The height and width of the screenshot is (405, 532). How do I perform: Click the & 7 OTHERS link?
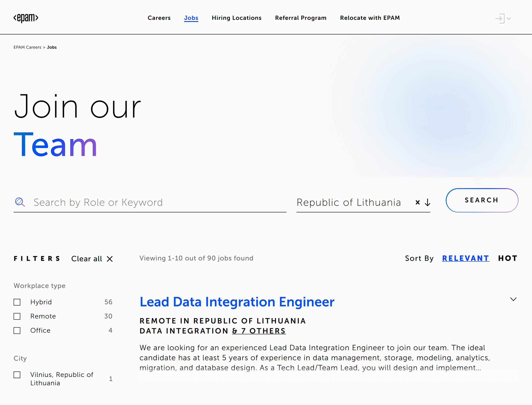[259, 331]
